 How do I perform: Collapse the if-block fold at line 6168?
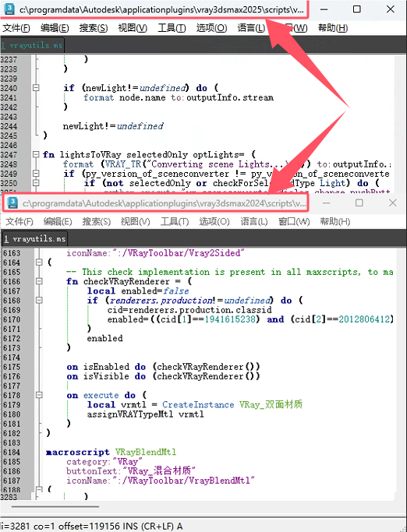tap(39, 300)
